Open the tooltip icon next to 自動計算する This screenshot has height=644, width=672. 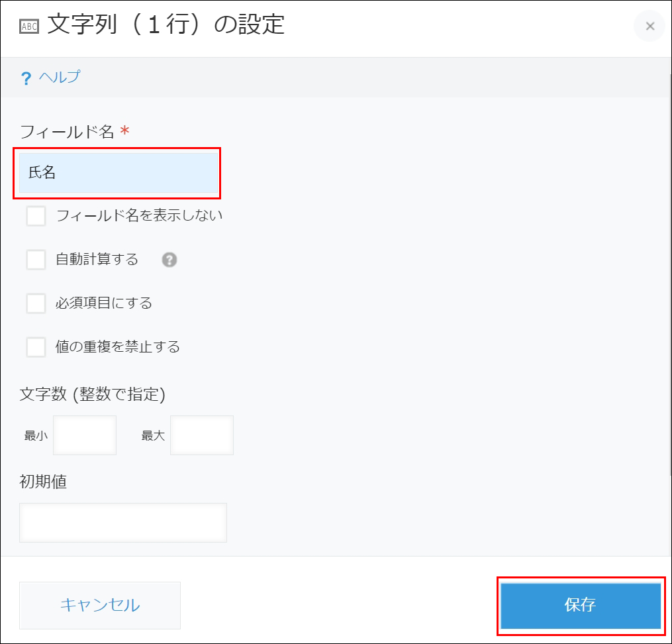point(169,260)
